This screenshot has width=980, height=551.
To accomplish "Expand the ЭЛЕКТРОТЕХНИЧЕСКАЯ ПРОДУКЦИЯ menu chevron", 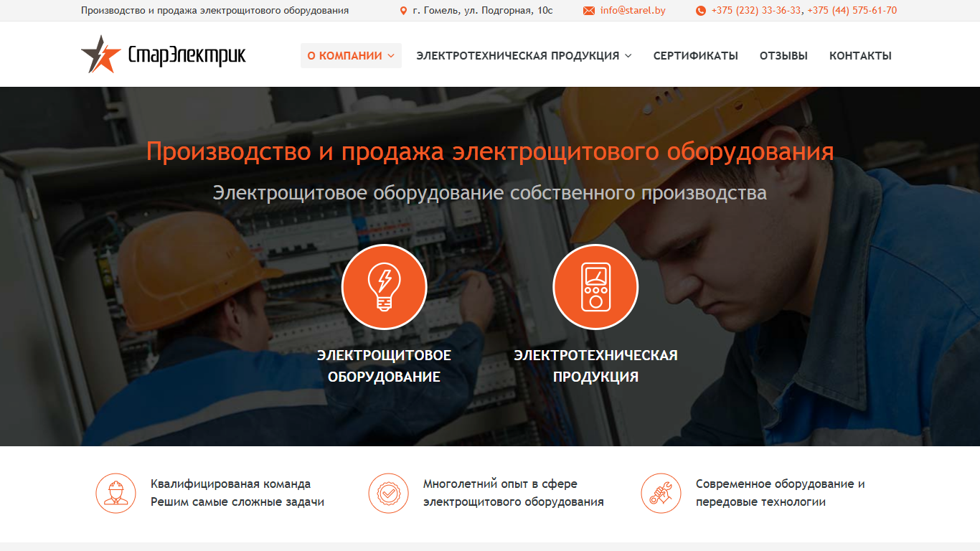I will pyautogui.click(x=628, y=56).
